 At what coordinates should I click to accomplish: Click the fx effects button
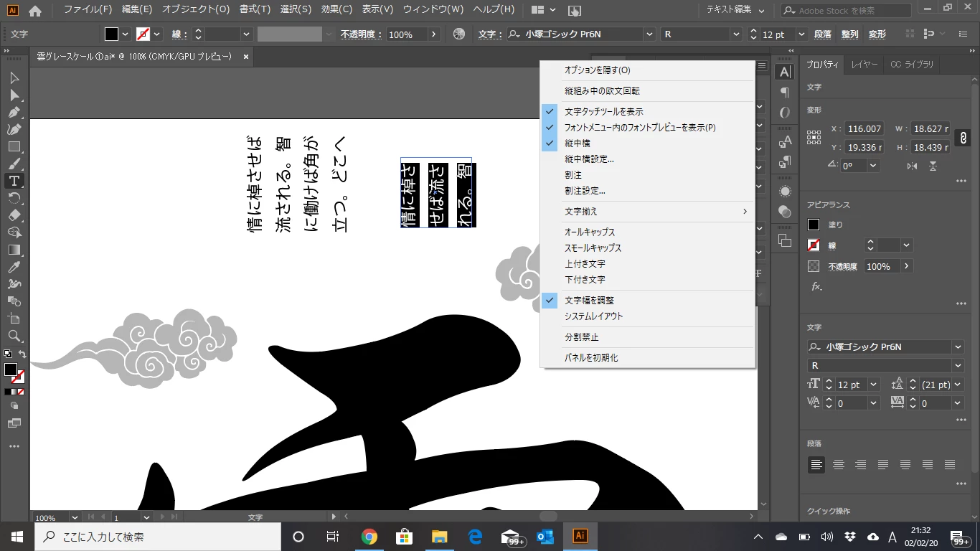point(816,286)
